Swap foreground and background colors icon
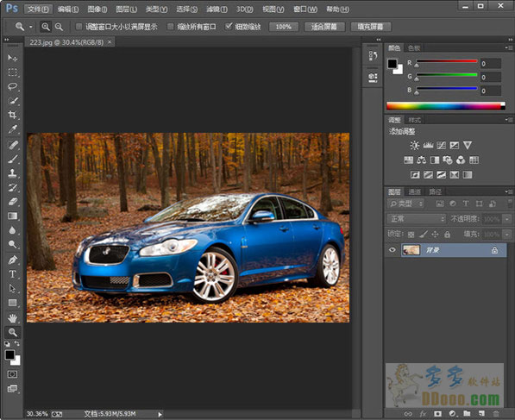515x420 pixels. click(x=17, y=343)
